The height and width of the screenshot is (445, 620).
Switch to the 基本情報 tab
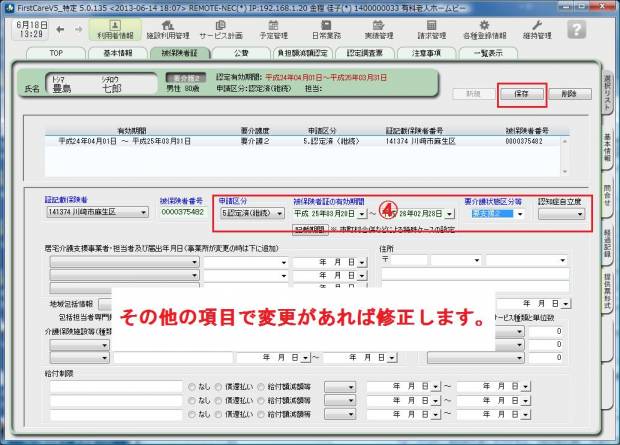pos(124,51)
